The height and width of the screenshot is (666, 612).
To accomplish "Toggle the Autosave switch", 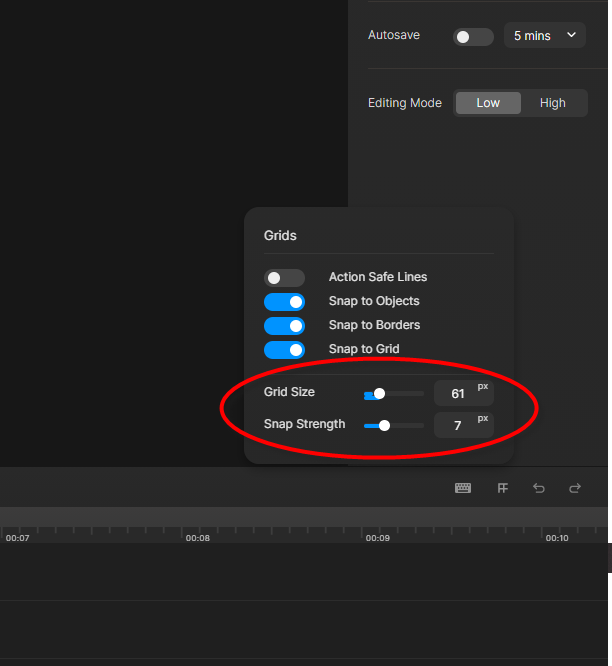I will pyautogui.click(x=473, y=37).
